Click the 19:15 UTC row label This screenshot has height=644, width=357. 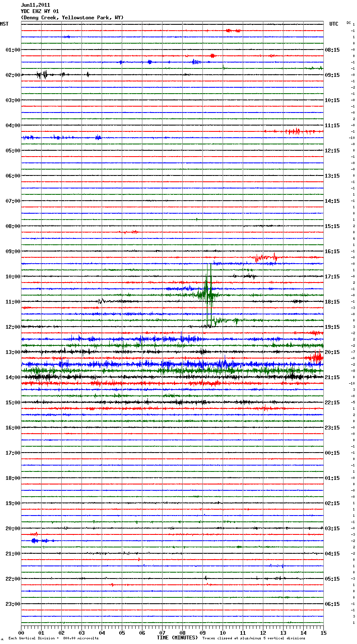332,327
